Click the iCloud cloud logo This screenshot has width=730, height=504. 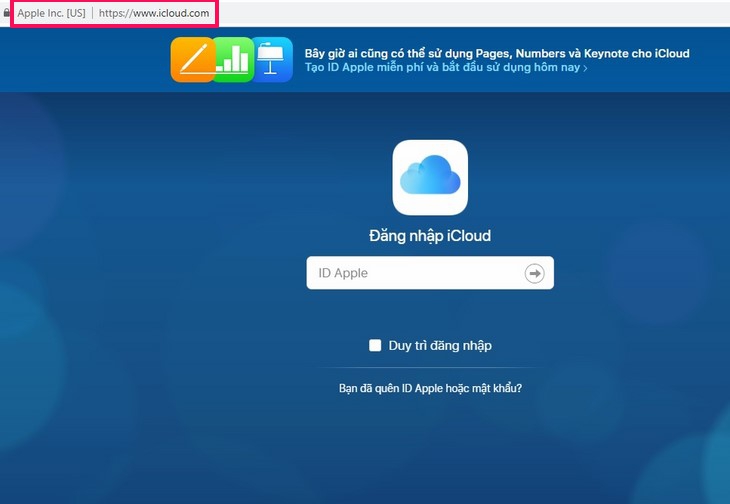tap(430, 177)
